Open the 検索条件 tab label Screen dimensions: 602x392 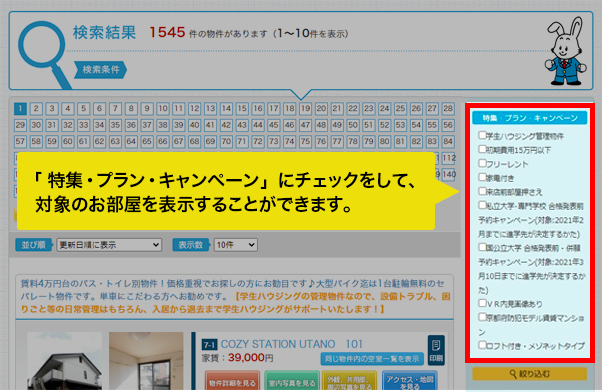click(x=101, y=70)
